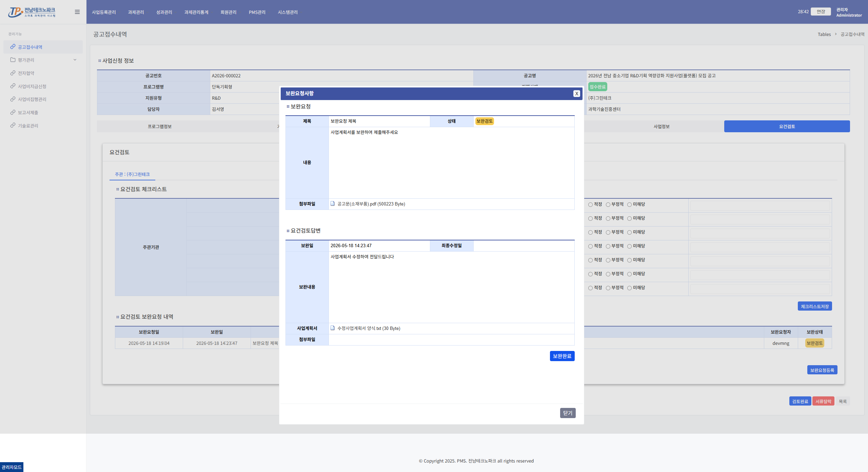Switch to the 요건검토 tab
The height and width of the screenshot is (472, 868).
(x=787, y=126)
